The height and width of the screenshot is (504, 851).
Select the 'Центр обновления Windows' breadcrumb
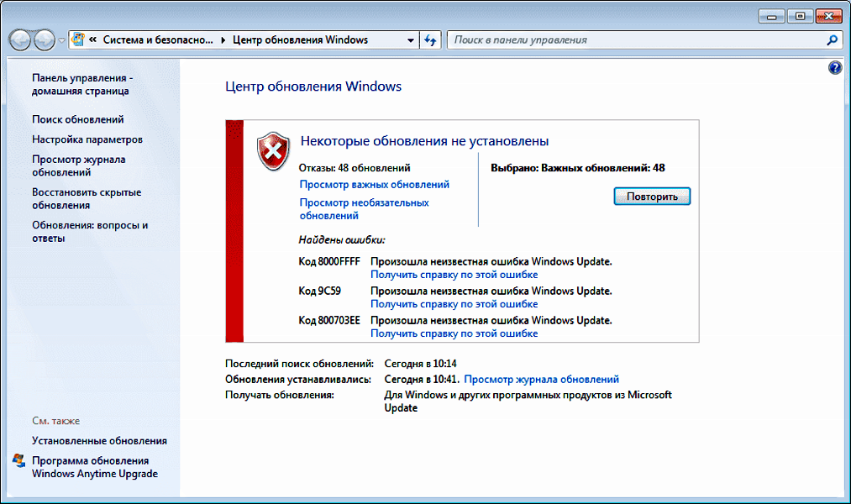300,39
